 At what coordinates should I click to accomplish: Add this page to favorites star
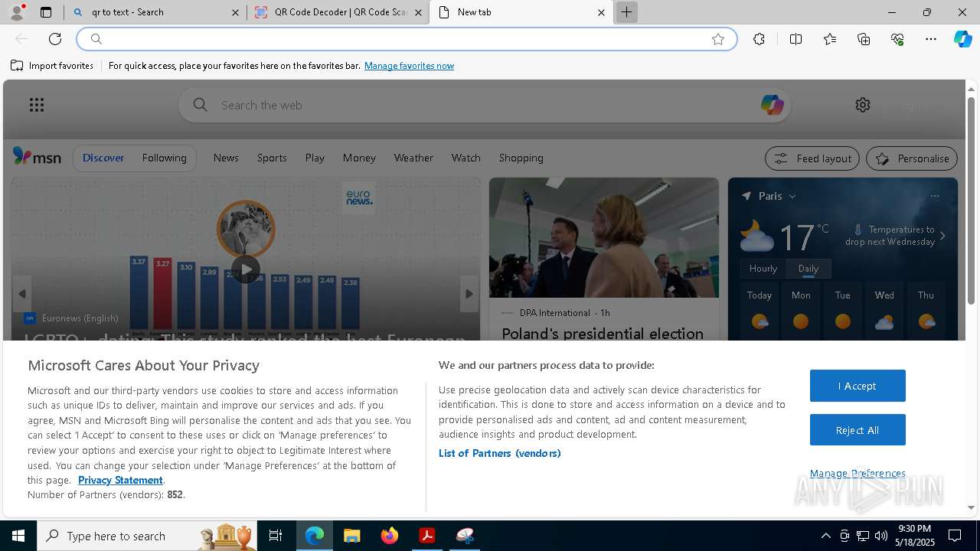click(x=718, y=39)
